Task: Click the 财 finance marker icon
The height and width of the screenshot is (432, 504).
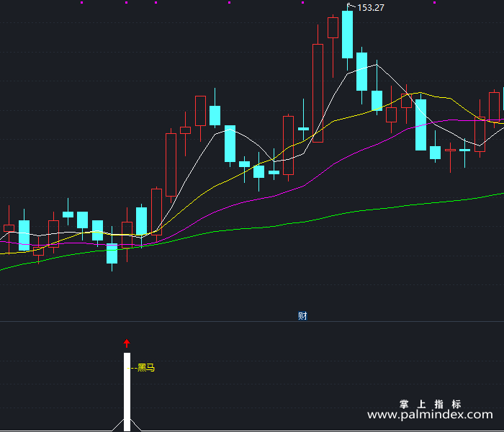Action: (x=302, y=316)
